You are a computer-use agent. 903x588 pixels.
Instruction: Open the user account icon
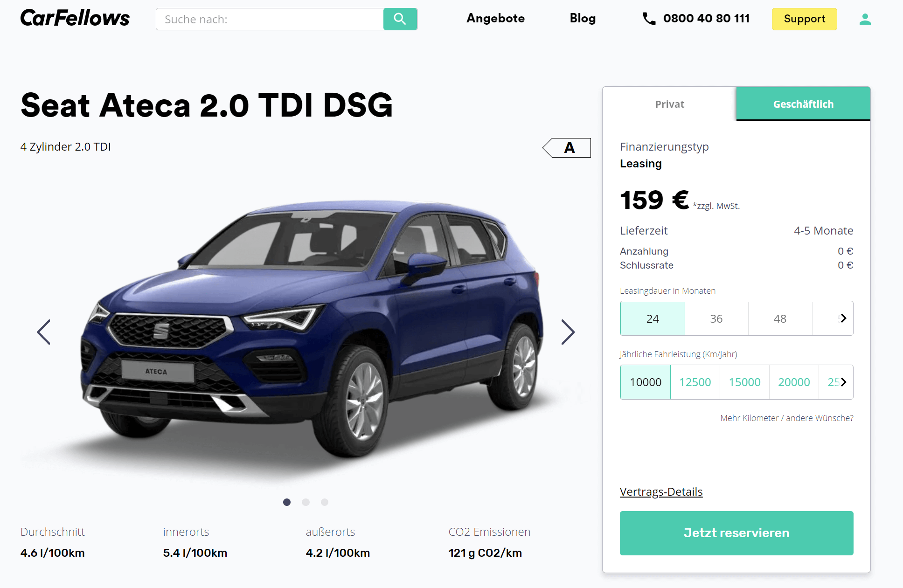point(865,19)
